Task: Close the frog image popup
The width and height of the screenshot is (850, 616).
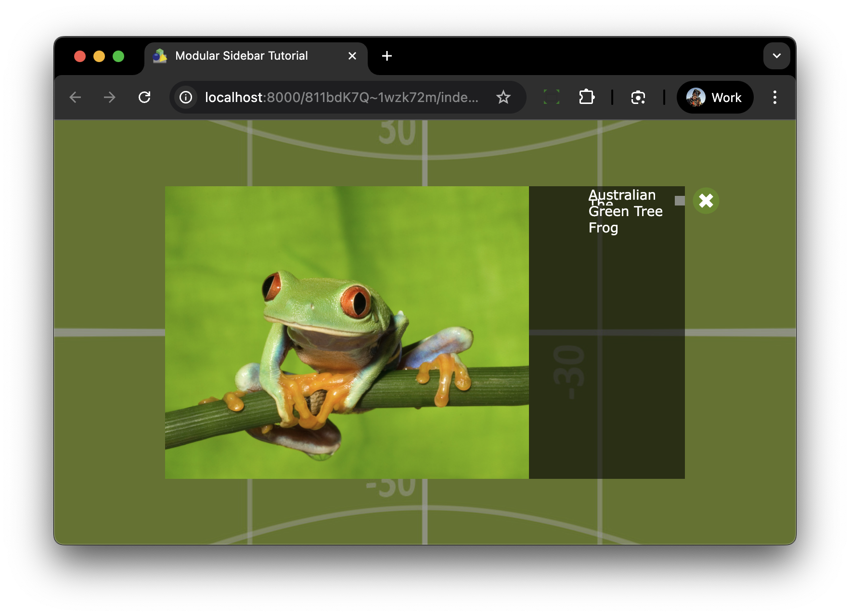Action: [x=706, y=200]
